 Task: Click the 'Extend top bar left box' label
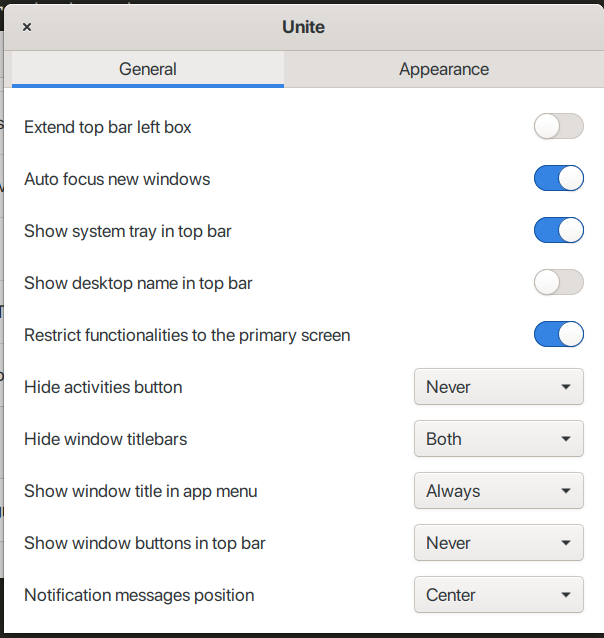(x=107, y=127)
